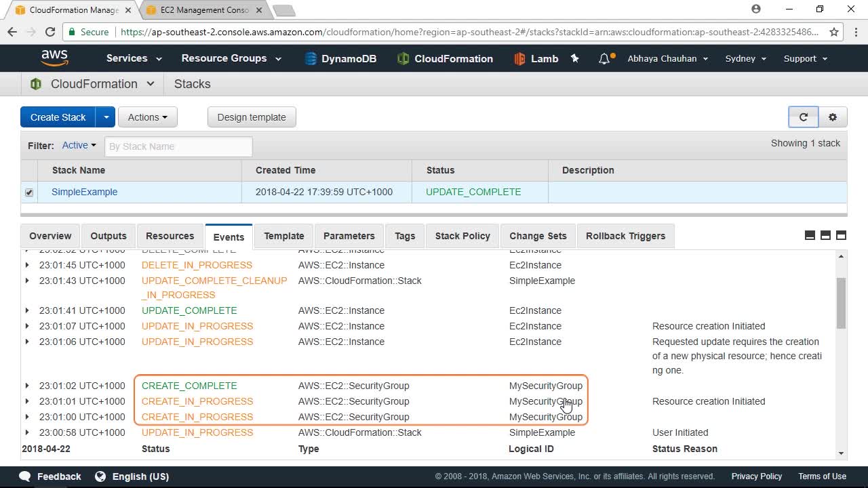The height and width of the screenshot is (488, 868).
Task: Expand the 23:01:41 UPDATE_COMPLETE event
Action: 27,310
